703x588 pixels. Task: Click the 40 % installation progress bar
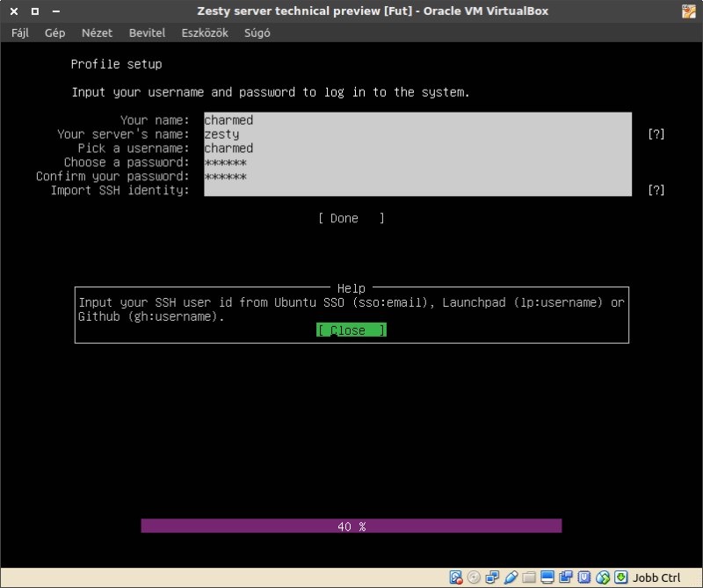351,526
